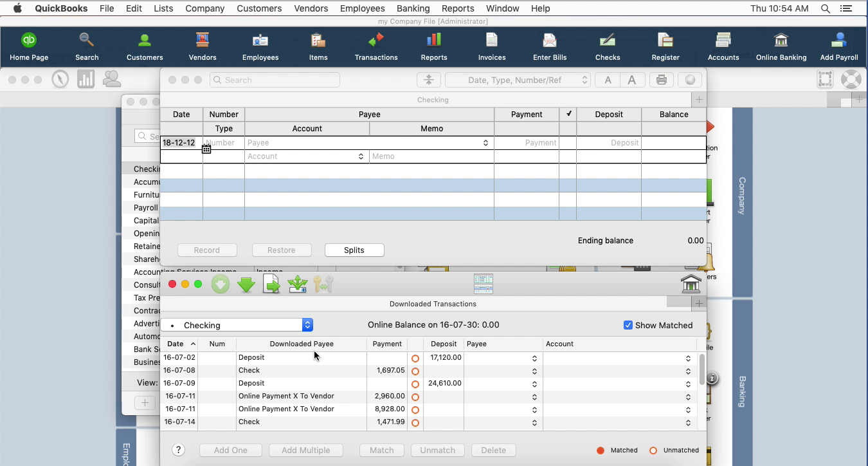
Task: Click the green down arrow download icon
Action: tap(246, 284)
